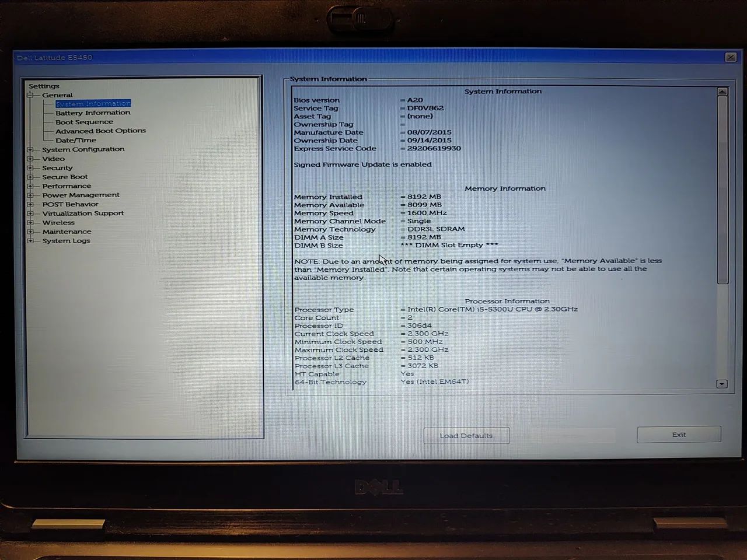Screen dimensions: 747x560
Task: Click the scrollbar down arrow
Action: tap(722, 384)
